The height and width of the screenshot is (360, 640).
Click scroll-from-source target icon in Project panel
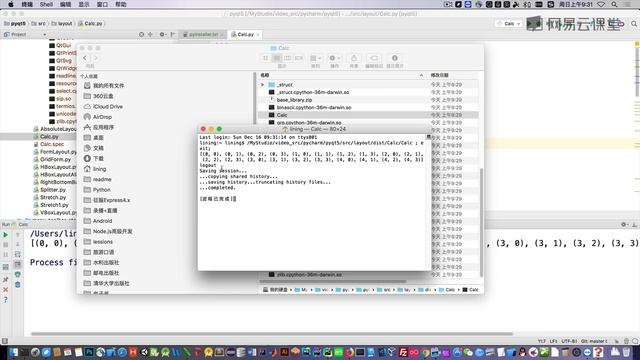(141, 35)
